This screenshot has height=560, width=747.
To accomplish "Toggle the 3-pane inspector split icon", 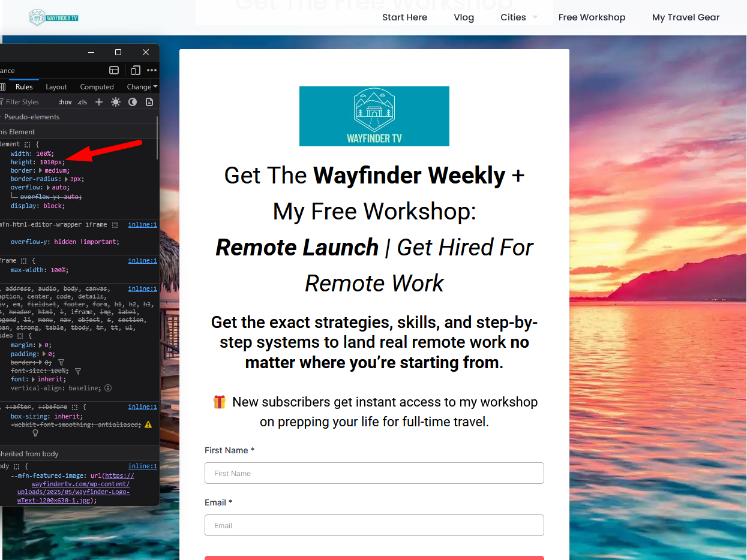I will click(x=2, y=87).
